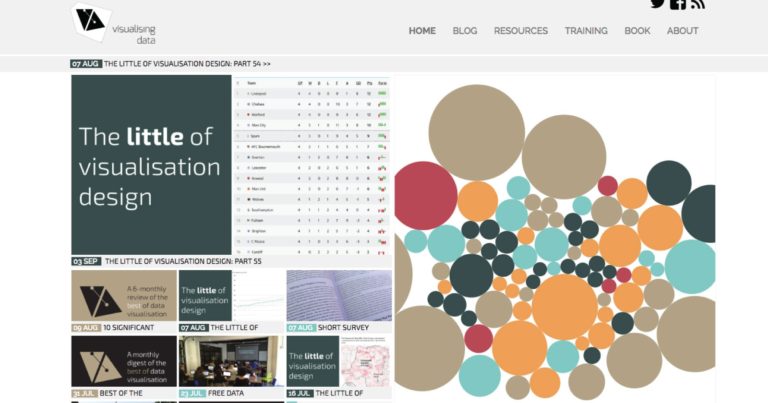Open the RSS feed icon
The width and height of the screenshot is (768, 403).
point(698,4)
